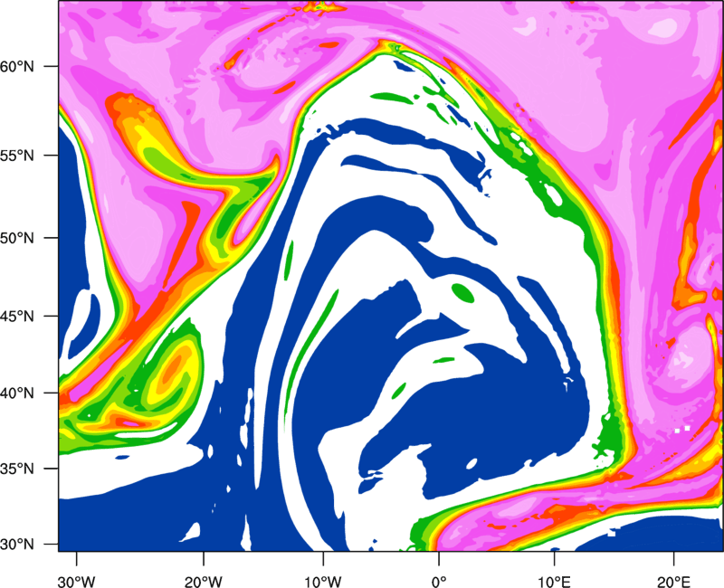The width and height of the screenshot is (724, 588).
Task: Click the 20°W longitude label
Action: (x=203, y=581)
